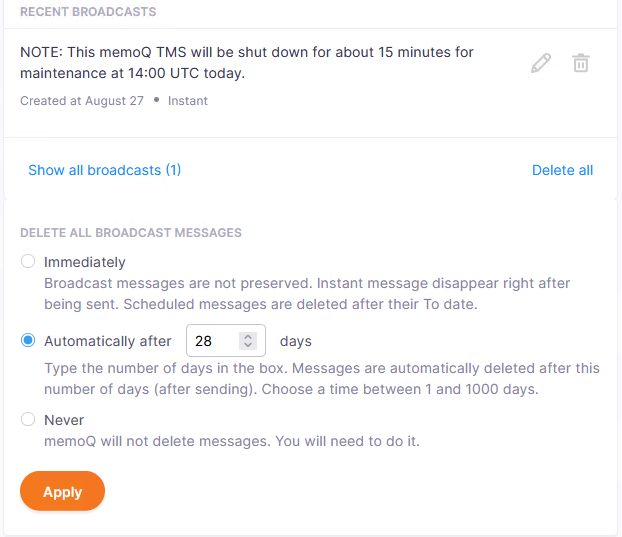The image size is (622, 537).
Task: Click the Created at August 27 timestamp
Action: [x=82, y=101]
